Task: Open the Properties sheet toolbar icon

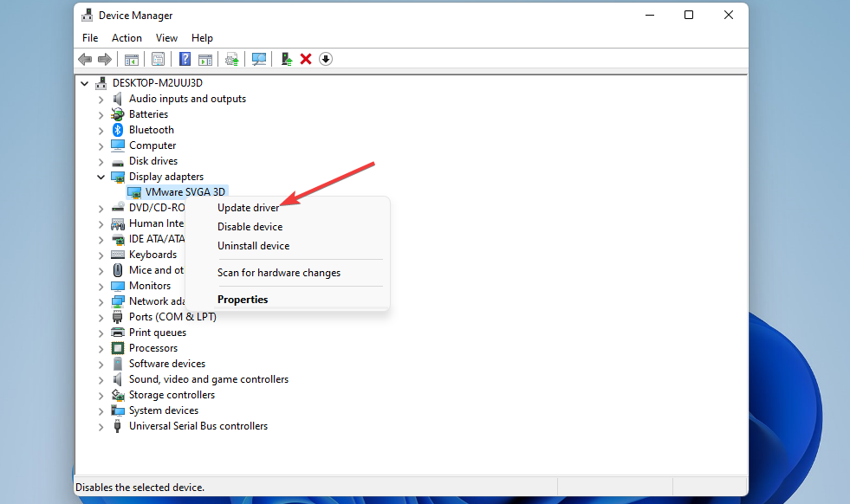Action: click(x=158, y=59)
